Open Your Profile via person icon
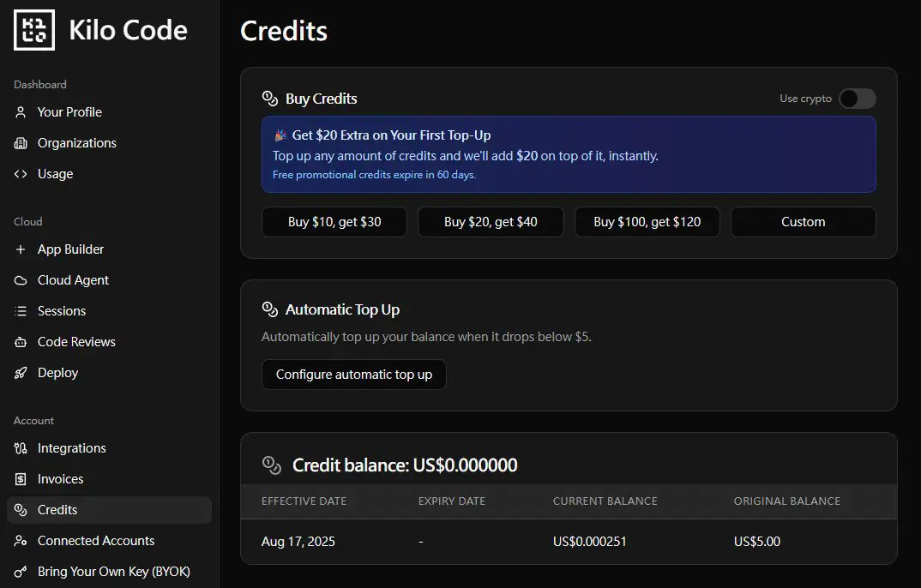 (21, 112)
